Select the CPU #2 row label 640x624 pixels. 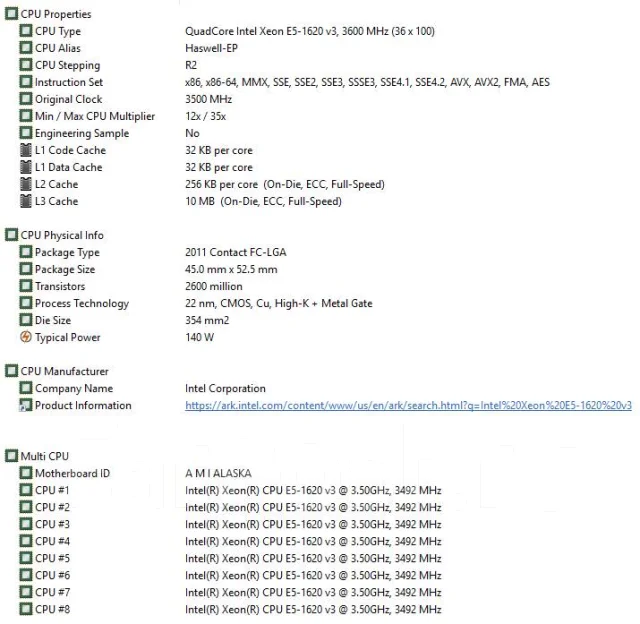pyautogui.click(x=52, y=507)
